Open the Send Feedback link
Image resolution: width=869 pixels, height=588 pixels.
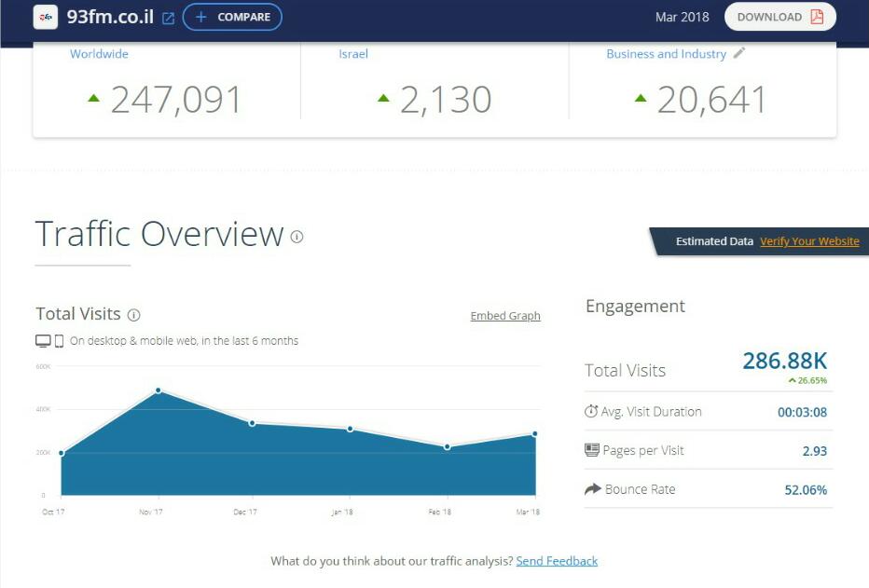(x=557, y=561)
